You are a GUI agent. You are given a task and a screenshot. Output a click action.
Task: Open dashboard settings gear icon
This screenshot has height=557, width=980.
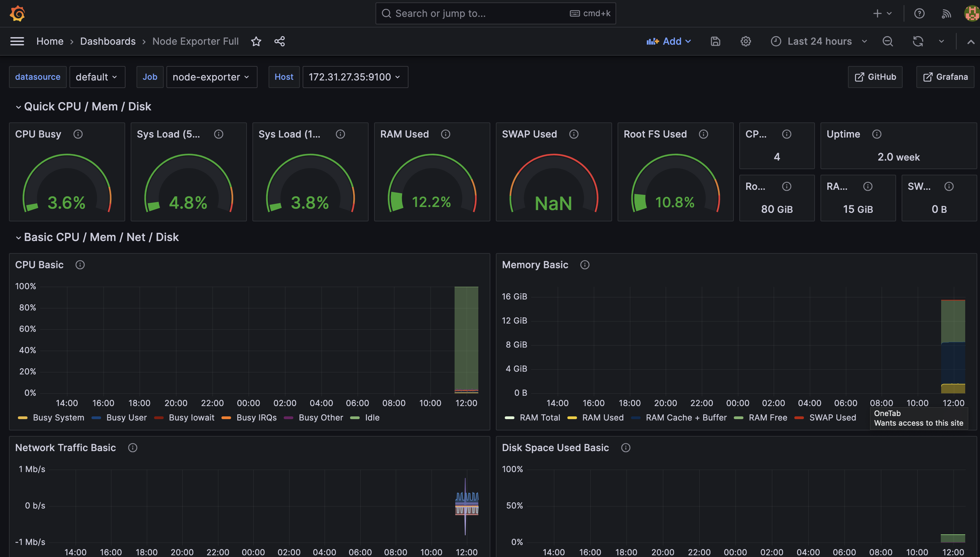(745, 41)
